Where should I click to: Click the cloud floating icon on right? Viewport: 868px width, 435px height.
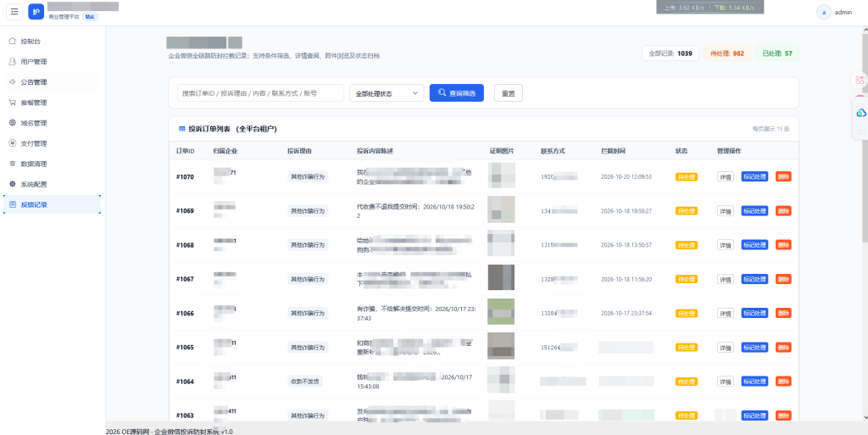coord(861,113)
